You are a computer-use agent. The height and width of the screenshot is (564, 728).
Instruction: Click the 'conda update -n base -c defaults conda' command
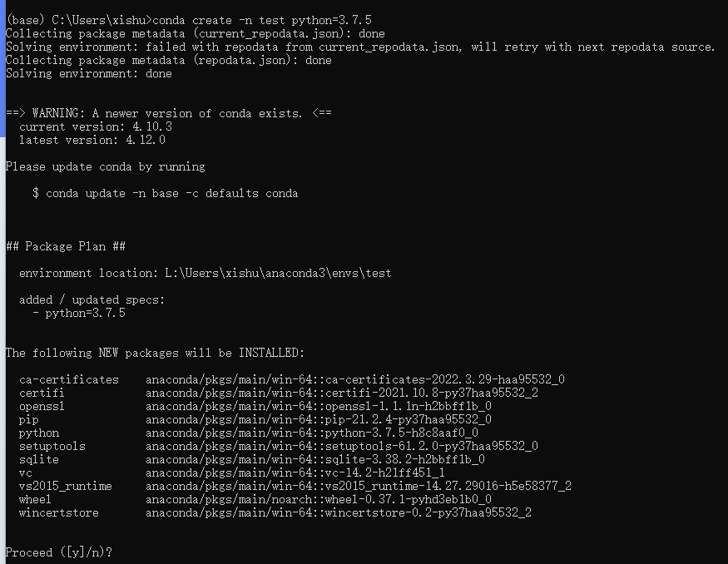click(x=171, y=193)
